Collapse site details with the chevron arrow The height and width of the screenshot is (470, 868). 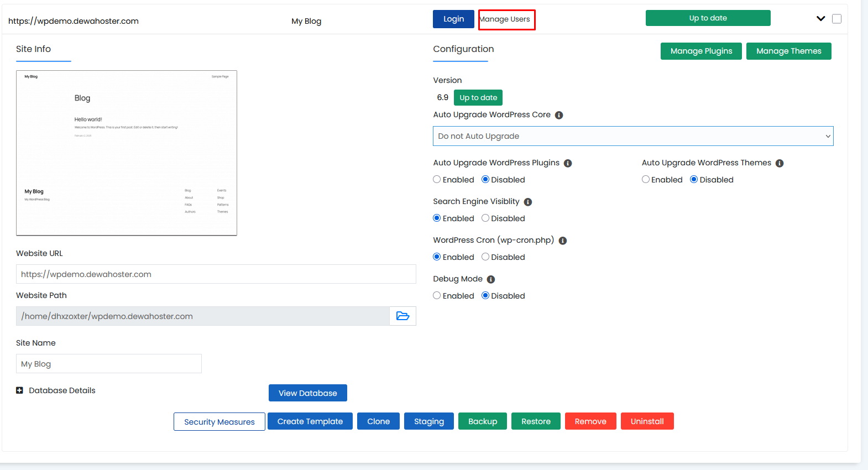(821, 19)
